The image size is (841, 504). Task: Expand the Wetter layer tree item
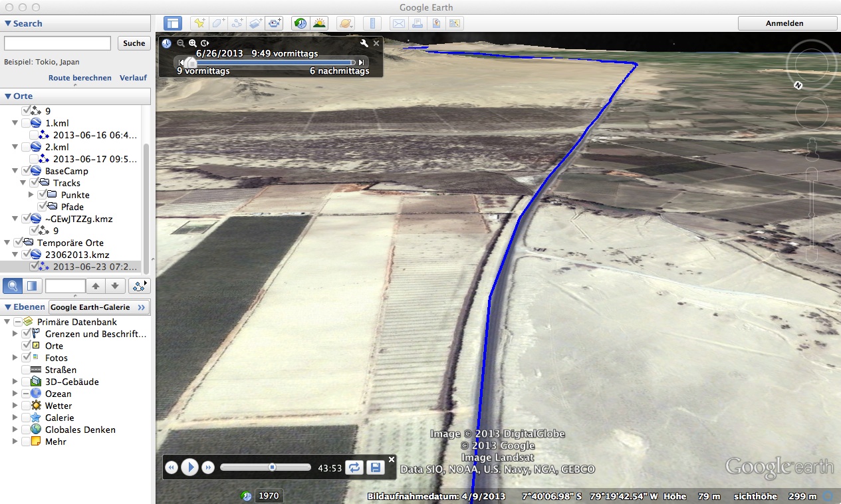(15, 406)
